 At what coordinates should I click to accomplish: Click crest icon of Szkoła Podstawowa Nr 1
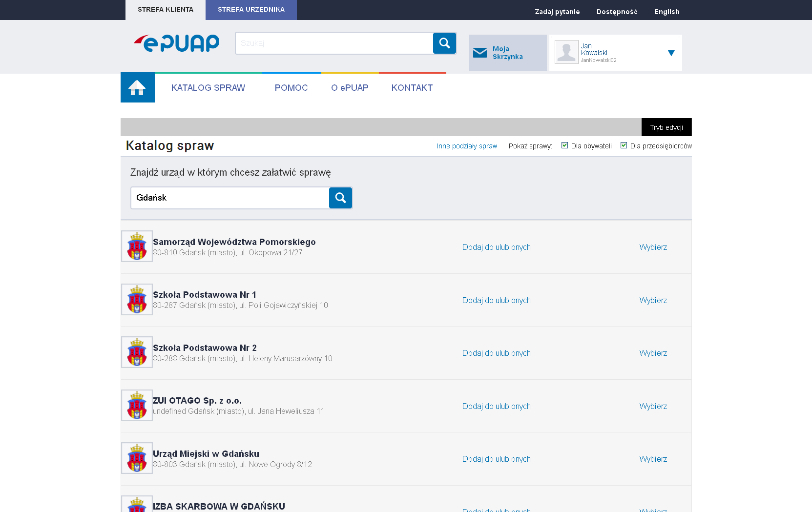point(137,299)
